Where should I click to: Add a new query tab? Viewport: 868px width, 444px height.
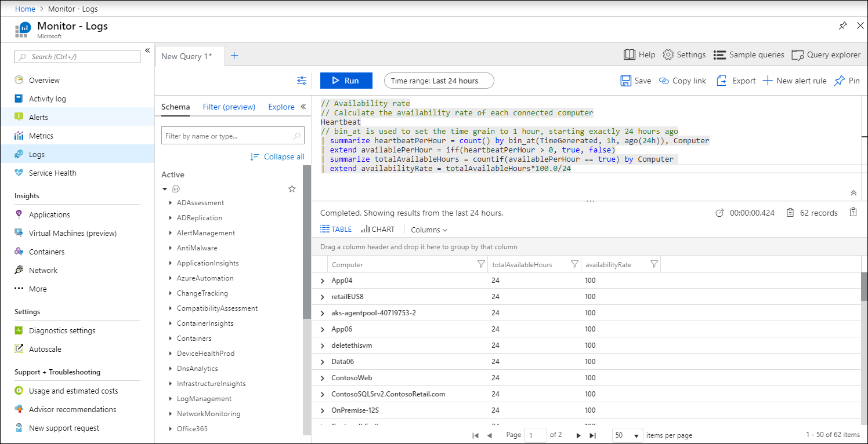click(234, 56)
